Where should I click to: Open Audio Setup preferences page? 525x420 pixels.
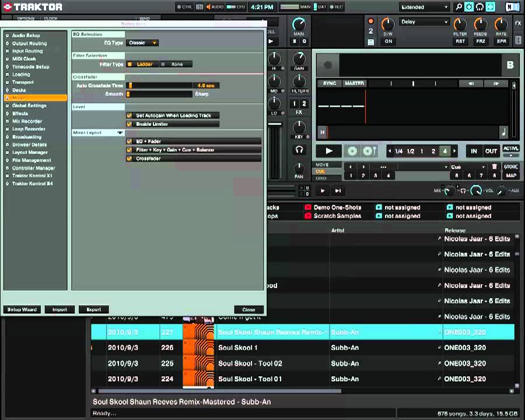pos(26,36)
